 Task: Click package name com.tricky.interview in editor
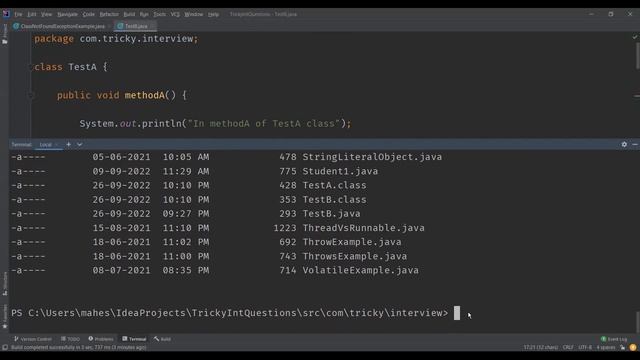(x=136, y=39)
